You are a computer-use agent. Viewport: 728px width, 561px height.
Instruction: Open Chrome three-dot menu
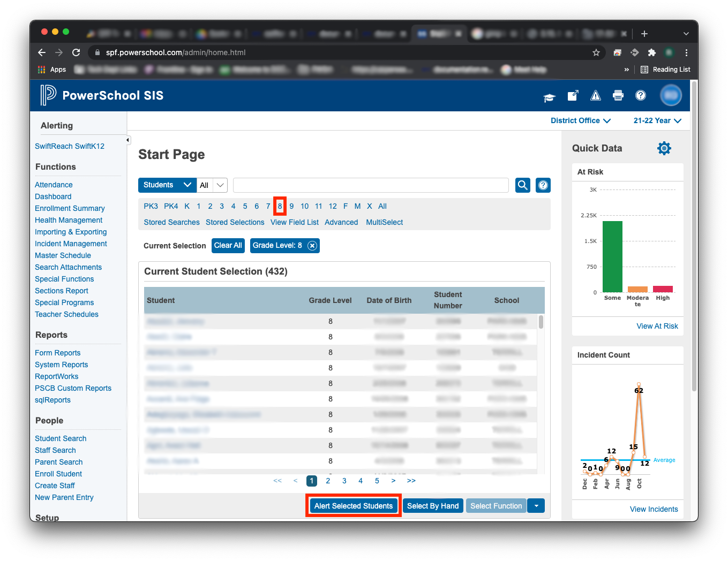click(686, 52)
